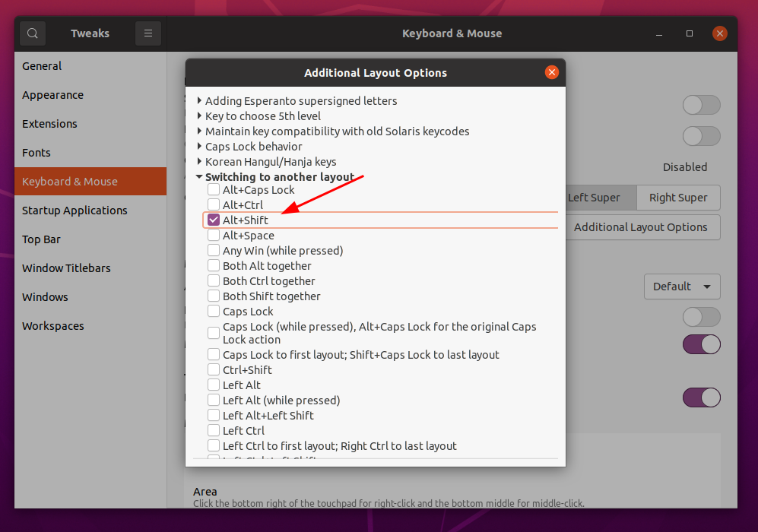758x532 pixels.
Task: Toggle the top switch in Keyboard & Mouse
Action: [701, 105]
